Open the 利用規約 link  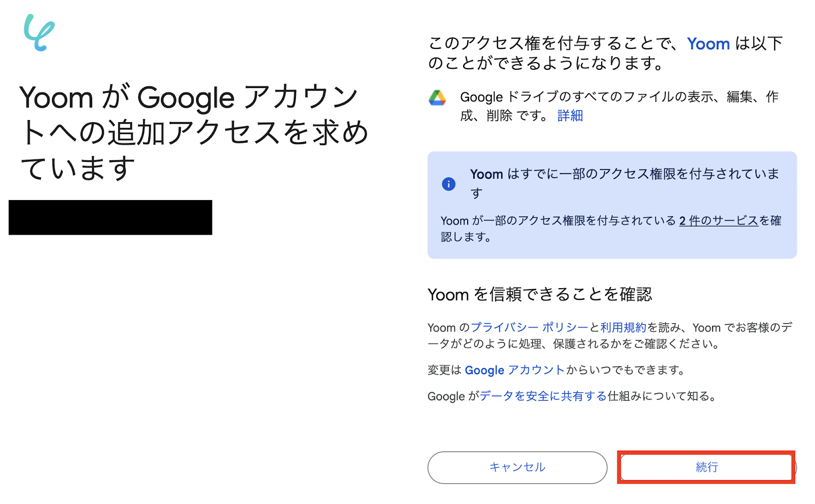(623, 327)
